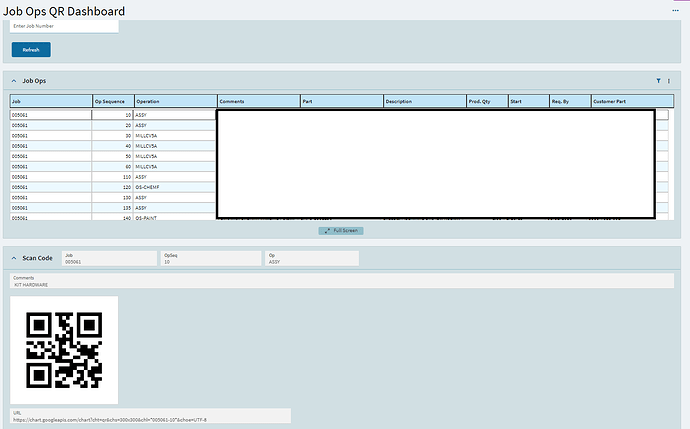The image size is (690, 429).
Task: Open the Job Ops panel options menu
Action: point(669,81)
